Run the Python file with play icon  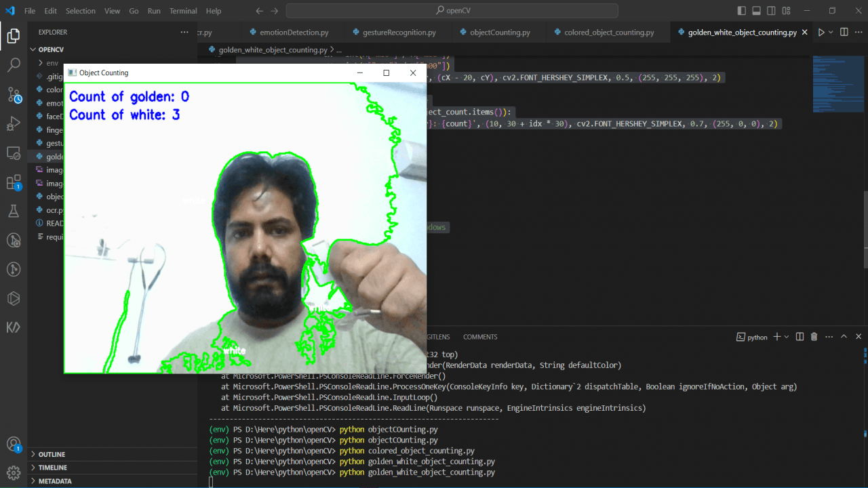point(821,32)
